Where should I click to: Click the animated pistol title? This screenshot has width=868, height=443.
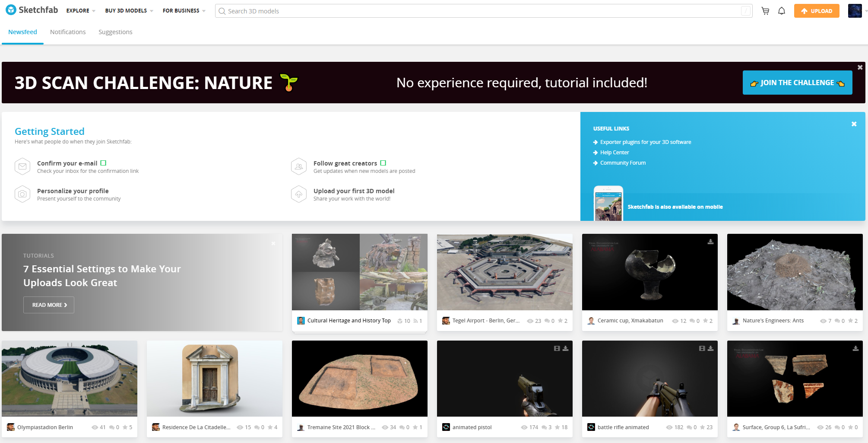[x=472, y=427]
